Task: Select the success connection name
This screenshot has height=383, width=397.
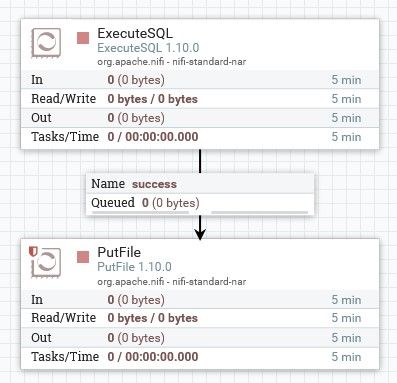Action: tap(154, 184)
